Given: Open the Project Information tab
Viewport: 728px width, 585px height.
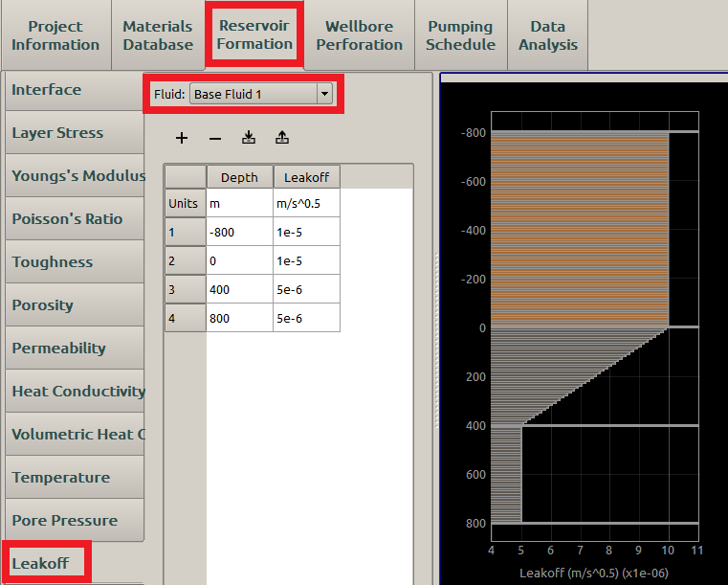Looking at the screenshot, I should click(55, 35).
